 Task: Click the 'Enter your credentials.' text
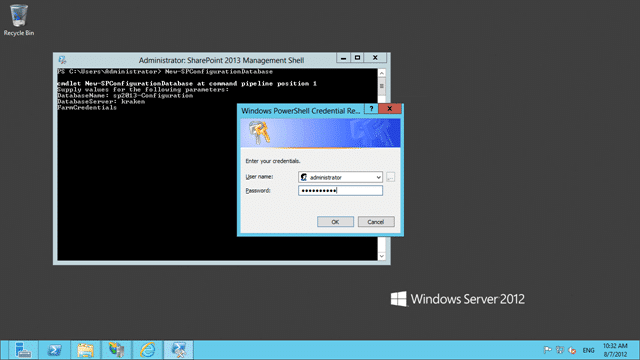click(273, 161)
